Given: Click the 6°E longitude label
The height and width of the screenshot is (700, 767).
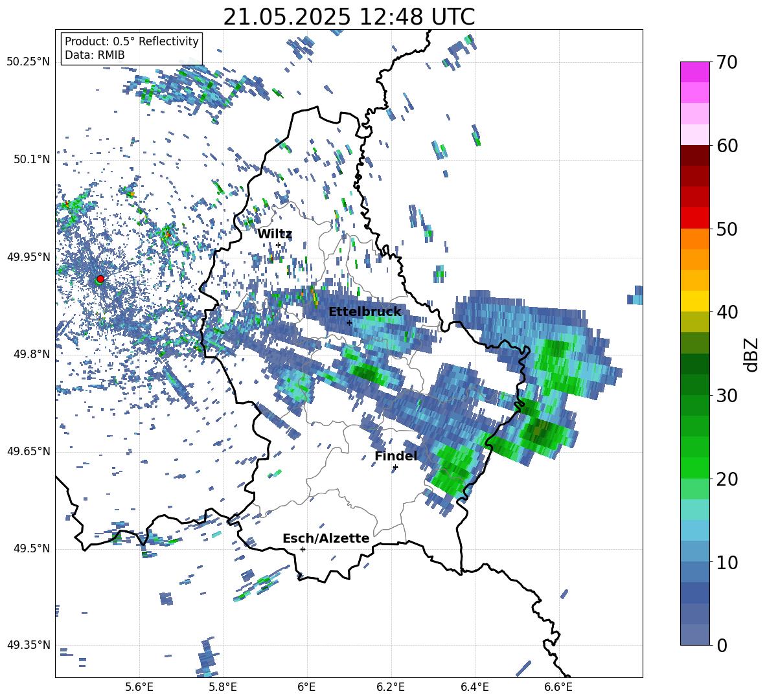Looking at the screenshot, I should tap(306, 687).
